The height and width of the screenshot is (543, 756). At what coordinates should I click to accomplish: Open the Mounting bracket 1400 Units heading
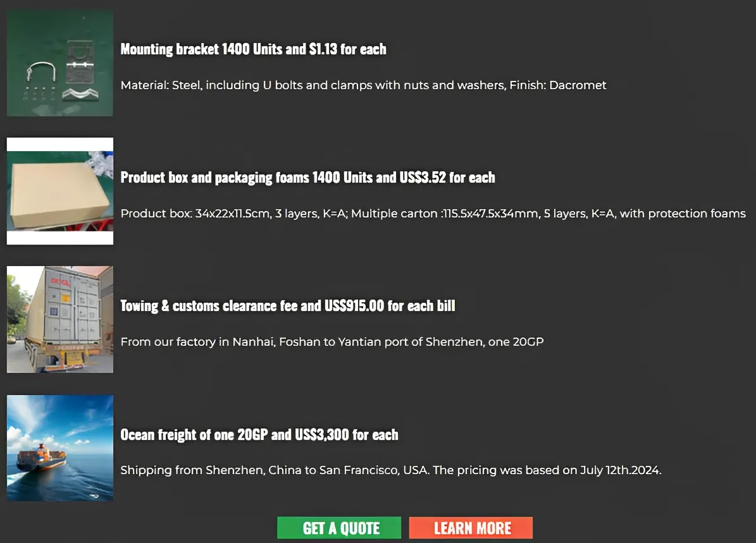(x=253, y=49)
